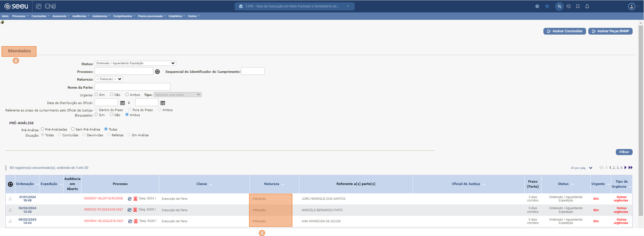The height and width of the screenshot is (236, 644).
Task: Select Urgente Não radio button
Action: pos(112,94)
